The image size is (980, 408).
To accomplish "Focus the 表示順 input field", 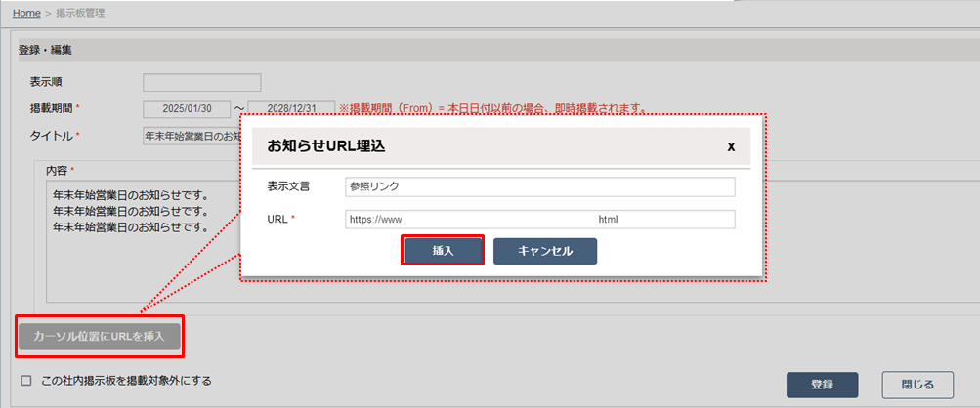I will click(x=201, y=82).
